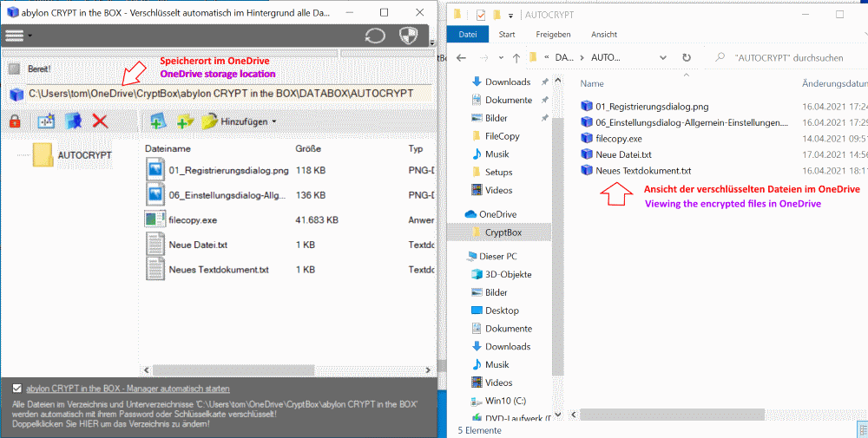Click Explorer address bar refresh button
Image resolution: width=868 pixels, height=438 pixels.
[x=687, y=57]
